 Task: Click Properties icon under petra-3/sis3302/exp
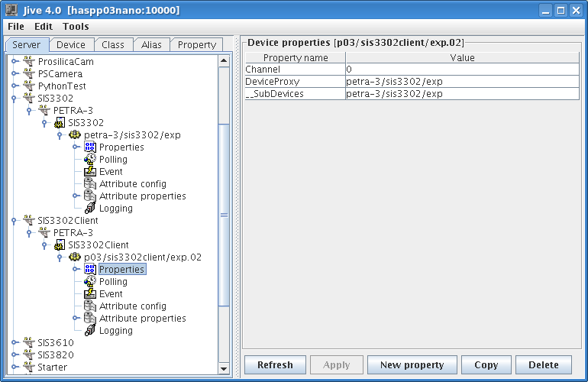90,147
